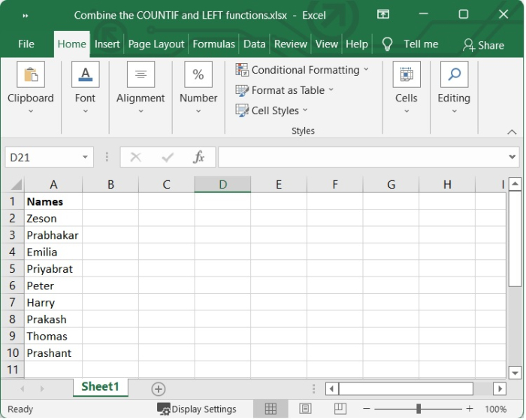Click cell containing Emilia
526x420 pixels.
53,252
